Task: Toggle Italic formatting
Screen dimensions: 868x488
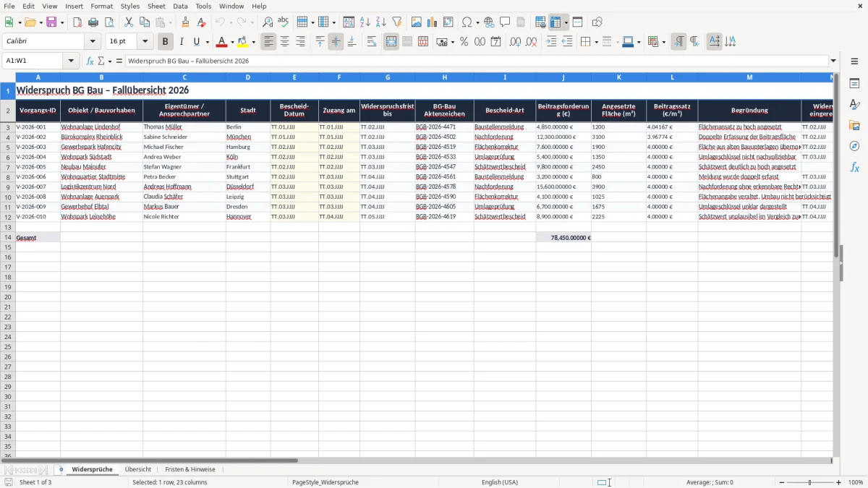Action: [x=182, y=42]
